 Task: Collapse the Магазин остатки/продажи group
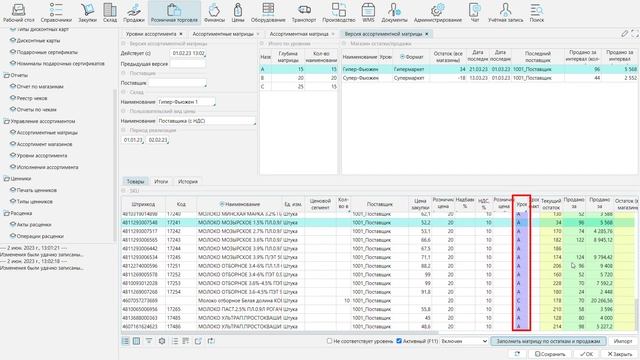344,43
